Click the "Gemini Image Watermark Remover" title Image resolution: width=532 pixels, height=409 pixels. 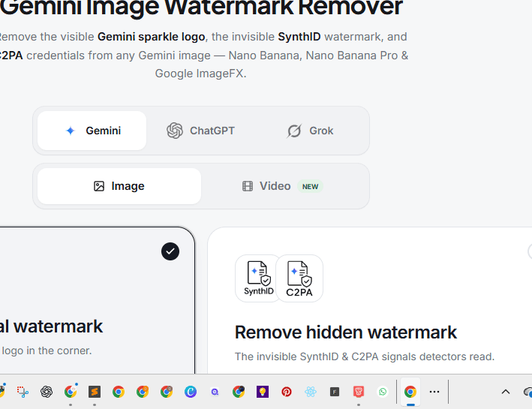coord(201,7)
